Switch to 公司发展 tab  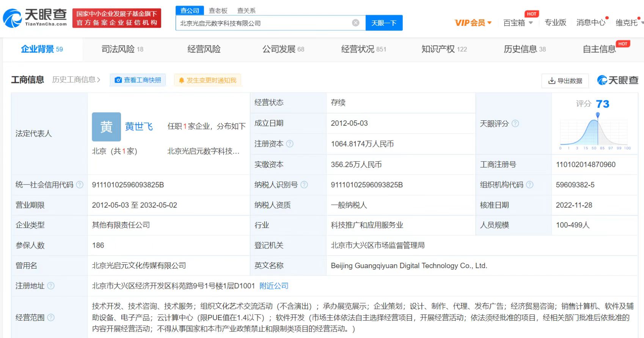pyautogui.click(x=283, y=49)
